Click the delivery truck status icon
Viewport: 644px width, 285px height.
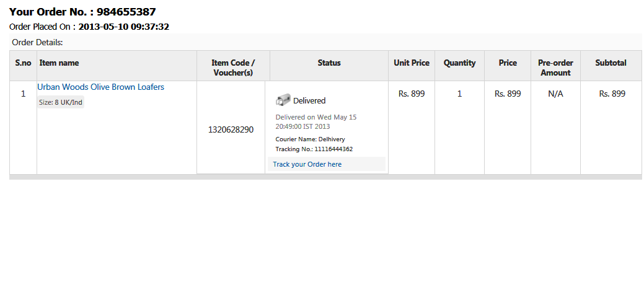(283, 100)
